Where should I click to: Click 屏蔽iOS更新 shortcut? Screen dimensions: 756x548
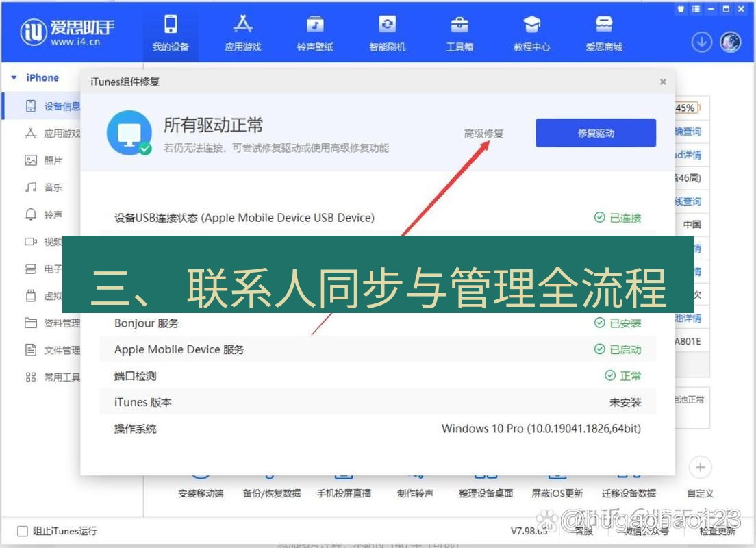pos(557,493)
